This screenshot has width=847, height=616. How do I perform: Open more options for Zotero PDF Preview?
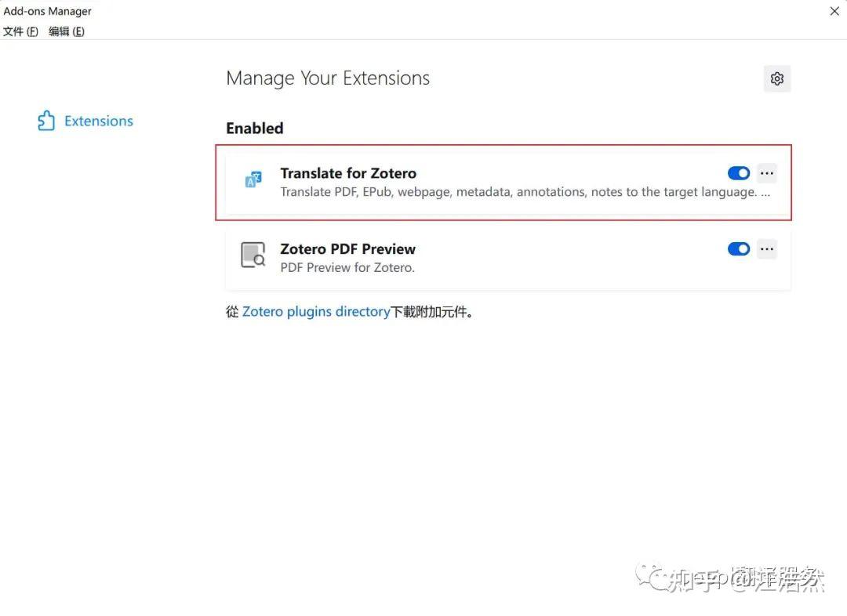coord(766,249)
